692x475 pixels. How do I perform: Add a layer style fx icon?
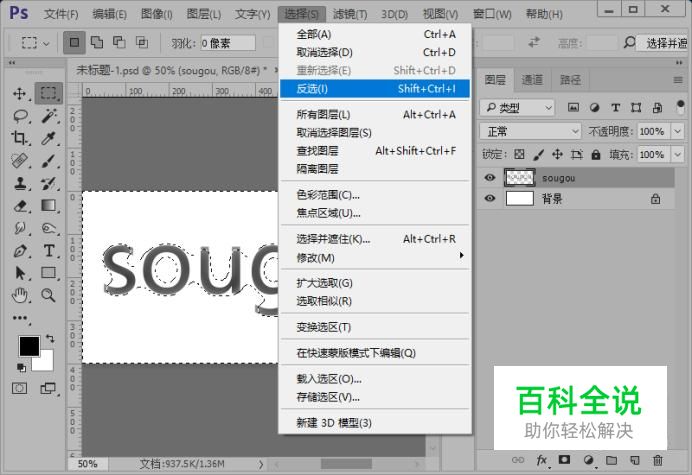[x=542, y=460]
